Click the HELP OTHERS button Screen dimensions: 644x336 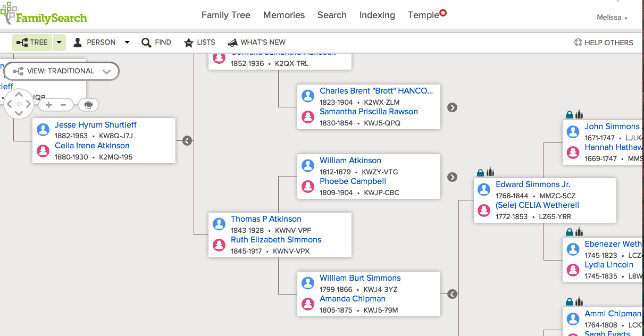point(604,43)
